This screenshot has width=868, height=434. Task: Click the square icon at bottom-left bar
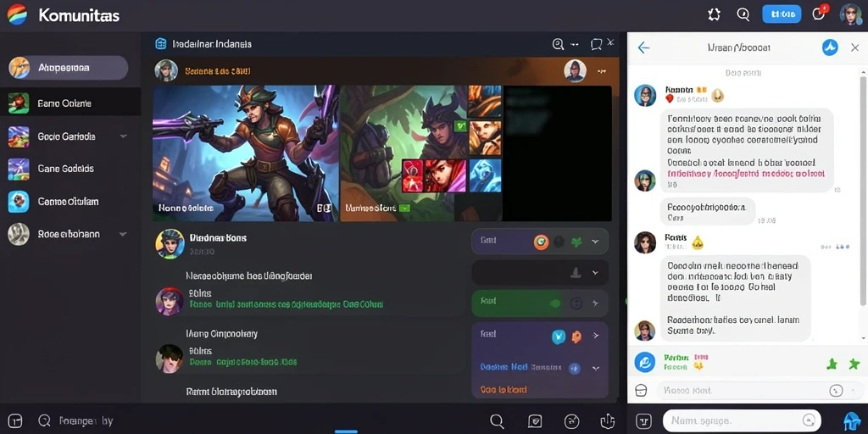click(x=15, y=421)
